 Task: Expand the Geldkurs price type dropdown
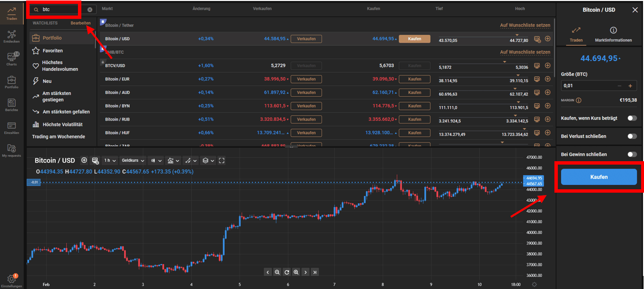point(133,160)
